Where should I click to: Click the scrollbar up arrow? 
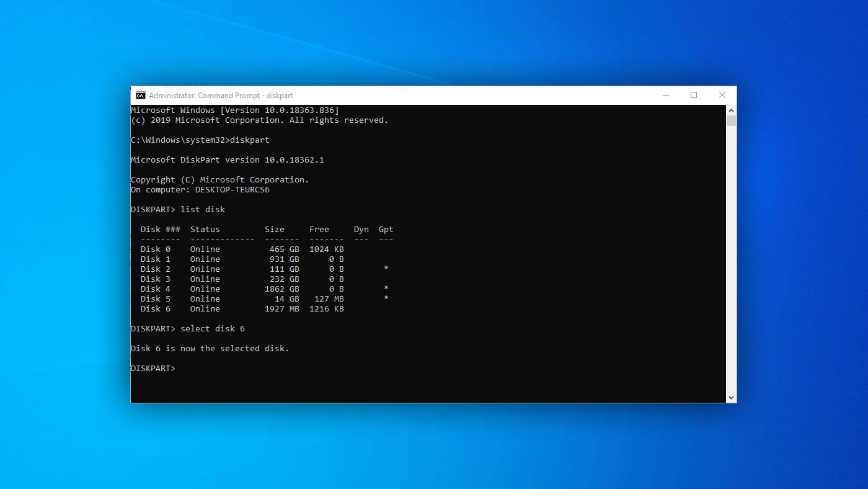pos(731,110)
